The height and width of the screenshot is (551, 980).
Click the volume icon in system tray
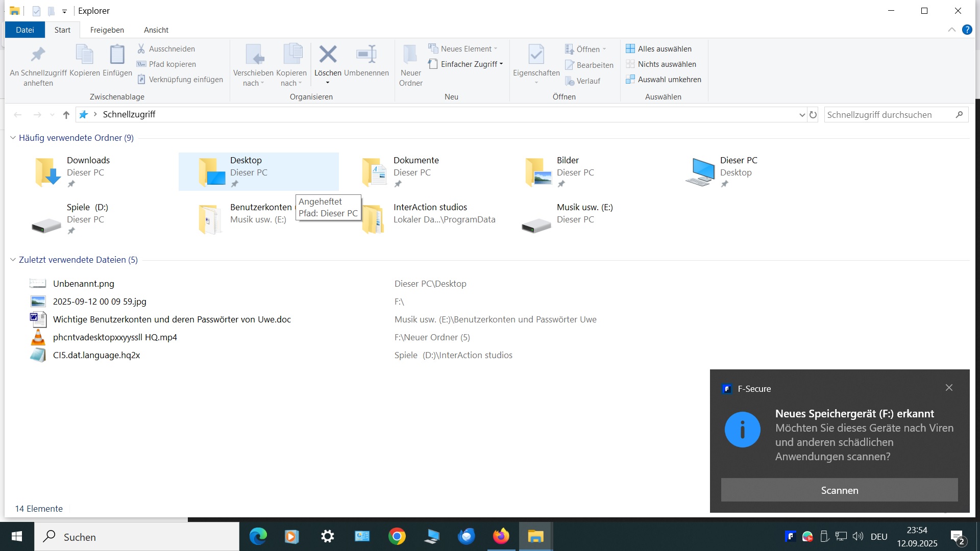tap(858, 536)
